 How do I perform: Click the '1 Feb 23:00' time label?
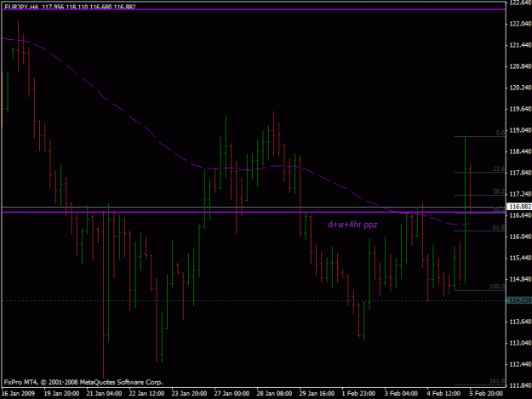coord(358,393)
